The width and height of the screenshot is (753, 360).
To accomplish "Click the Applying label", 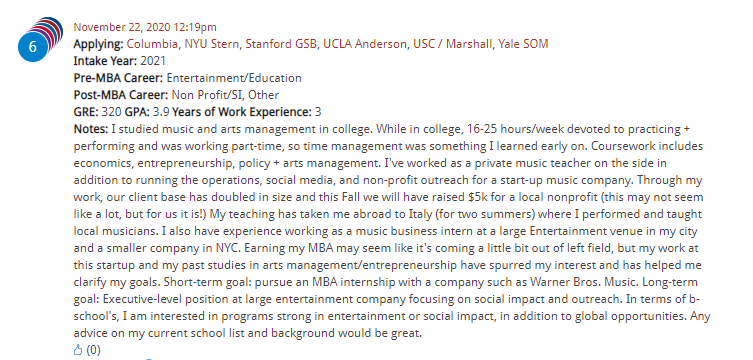I will click(98, 45).
